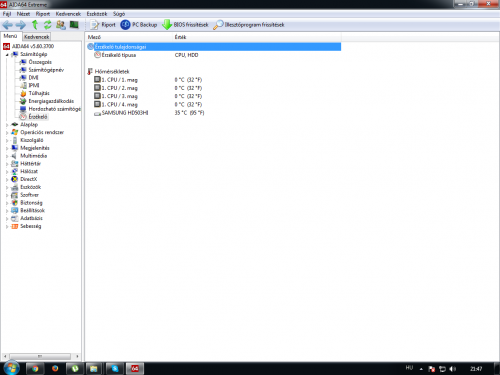500x375 pixels.
Task: Select the Hőmérsékletek section row
Action: pyautogui.click(x=214, y=71)
